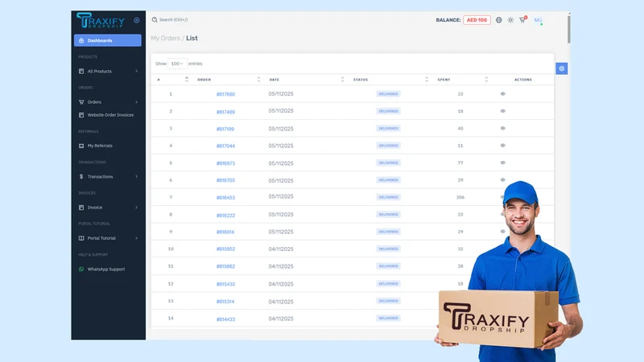
Task: Open order #814433
Action: [x=225, y=319]
